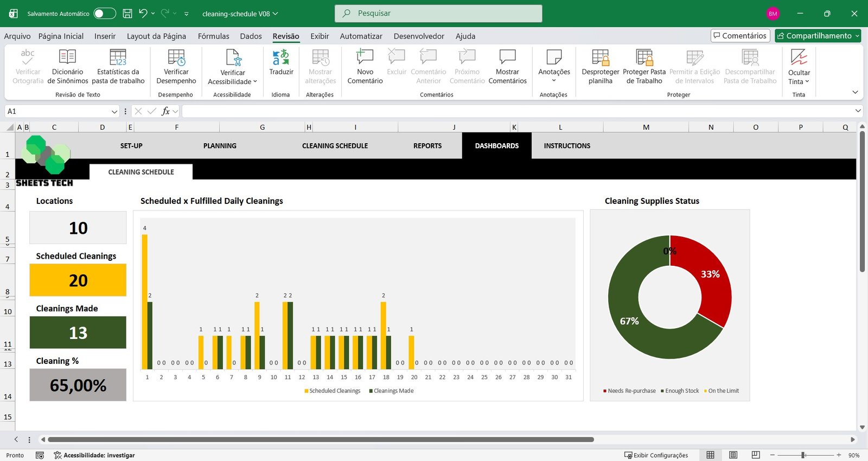
Task: Expand the Verificar Acessibilidade dropdown
Action: (255, 82)
